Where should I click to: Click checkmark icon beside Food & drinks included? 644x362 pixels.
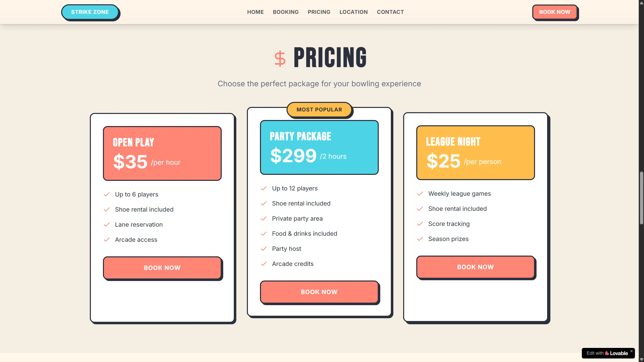[263, 234]
